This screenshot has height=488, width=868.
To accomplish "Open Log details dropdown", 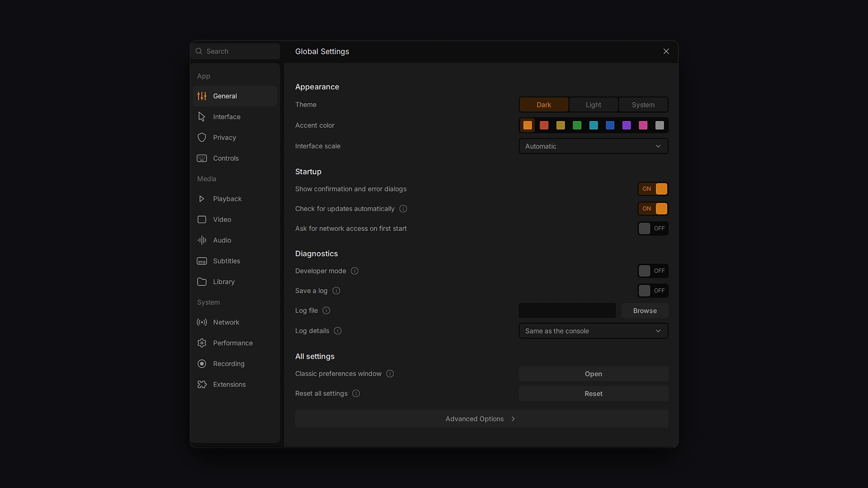I will (x=593, y=331).
